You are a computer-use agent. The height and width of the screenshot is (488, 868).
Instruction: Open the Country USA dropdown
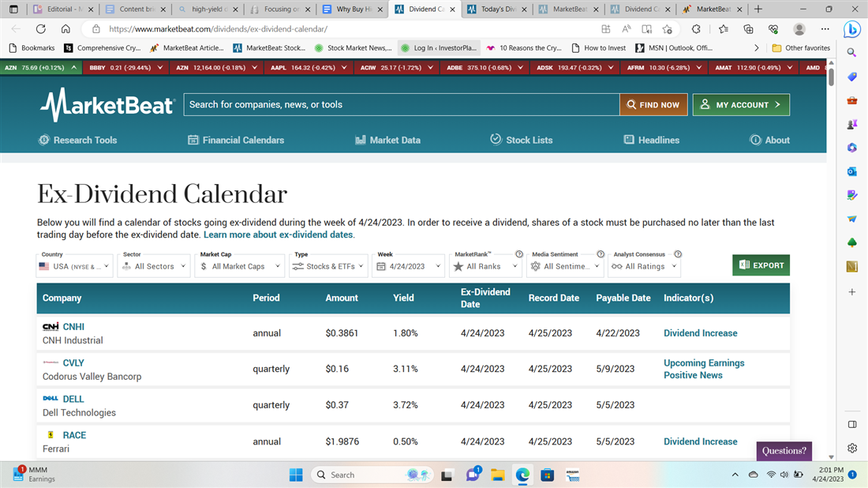coord(75,266)
